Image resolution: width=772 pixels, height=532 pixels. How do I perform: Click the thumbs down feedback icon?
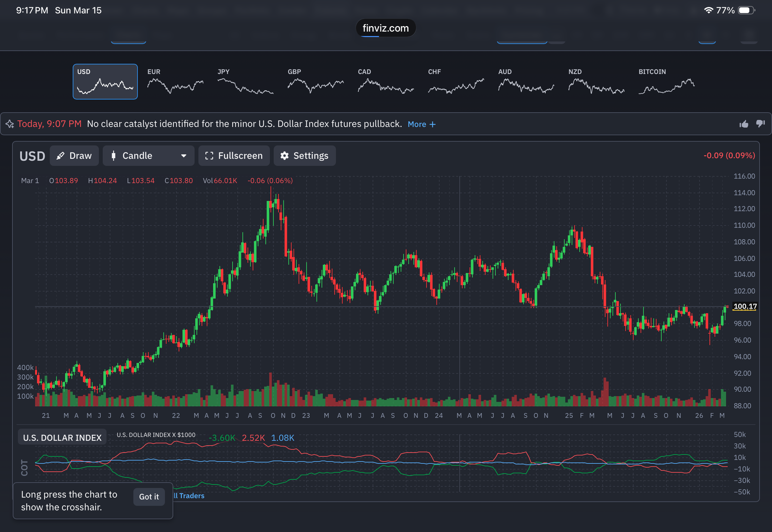pos(760,124)
